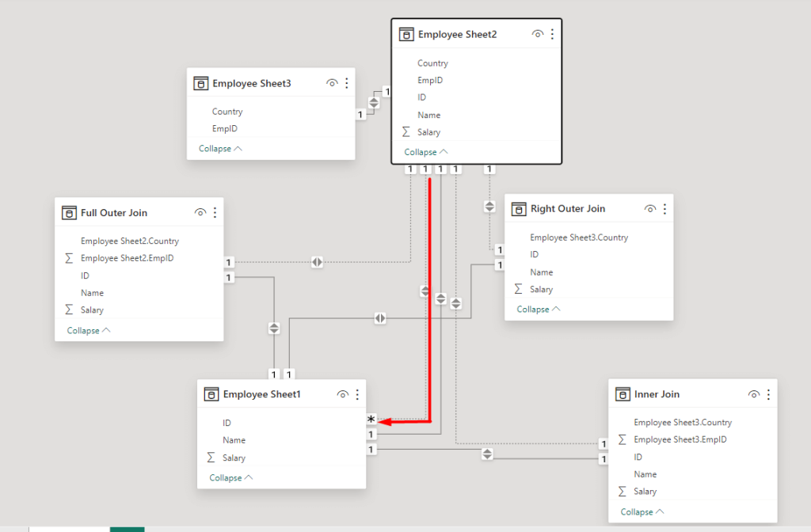811x532 pixels.
Task: Open more options for Right Outer Join
Action: 664,208
